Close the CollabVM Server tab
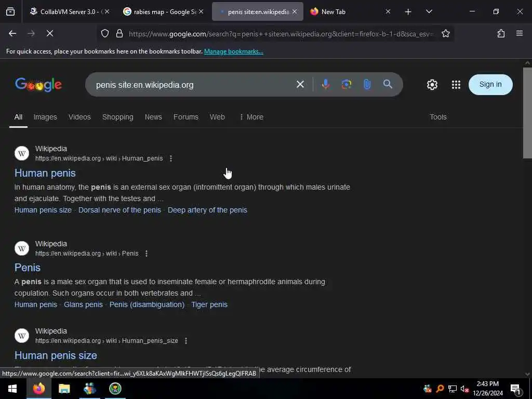Image resolution: width=532 pixels, height=399 pixels. (107, 11)
